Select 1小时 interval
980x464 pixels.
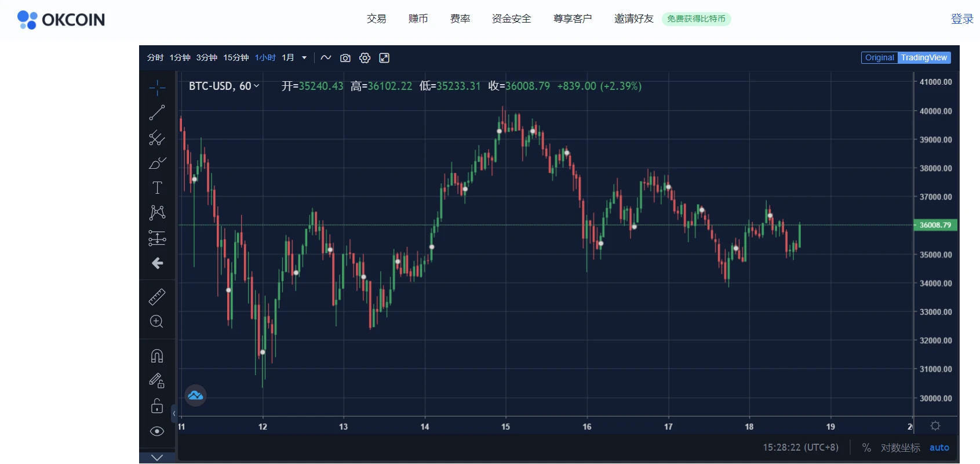[265, 57]
